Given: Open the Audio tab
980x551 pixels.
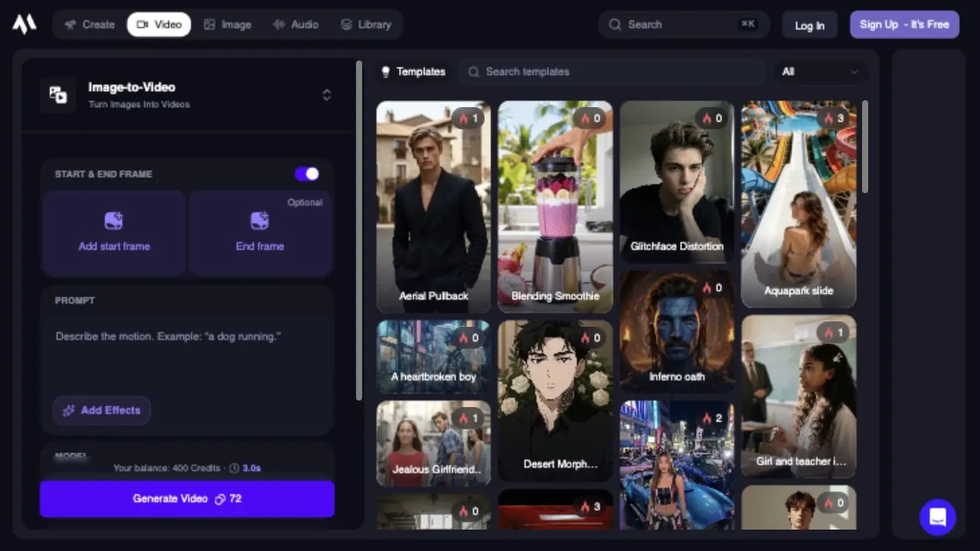Looking at the screenshot, I should pyautogui.click(x=296, y=24).
